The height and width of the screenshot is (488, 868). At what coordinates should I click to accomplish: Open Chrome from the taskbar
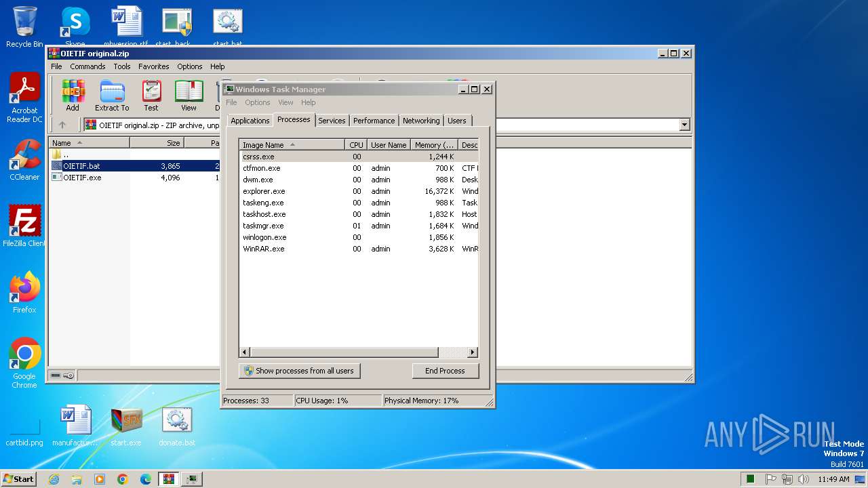(123, 479)
